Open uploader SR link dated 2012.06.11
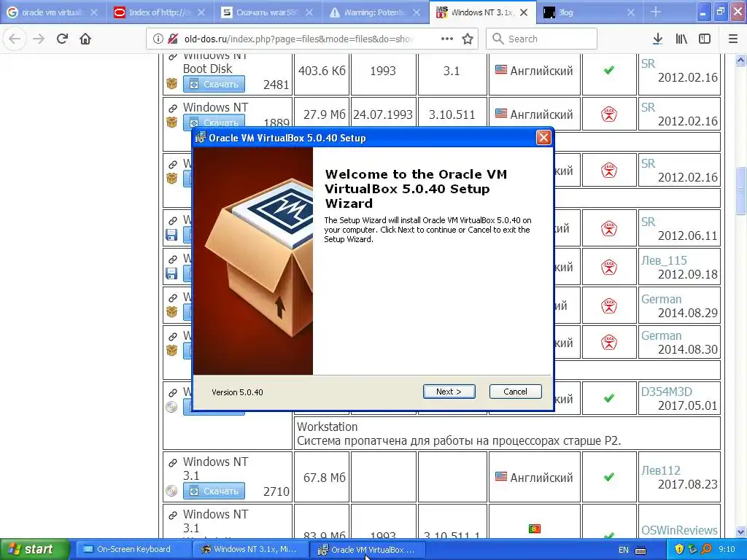 (x=648, y=222)
